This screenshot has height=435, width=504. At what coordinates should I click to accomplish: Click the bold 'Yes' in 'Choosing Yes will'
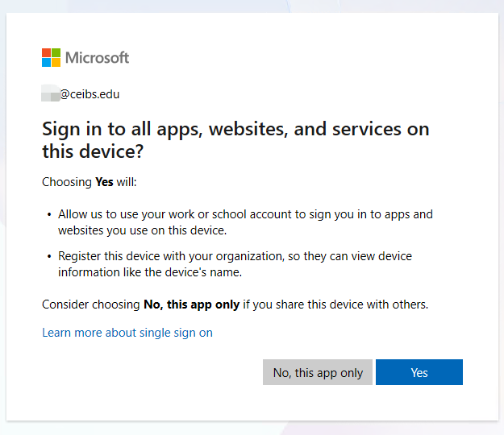click(104, 182)
